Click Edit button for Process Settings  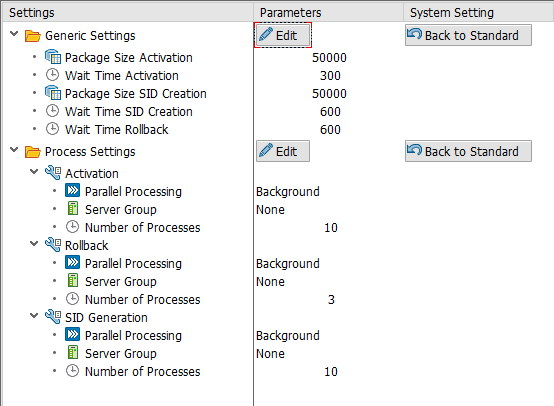(x=283, y=151)
